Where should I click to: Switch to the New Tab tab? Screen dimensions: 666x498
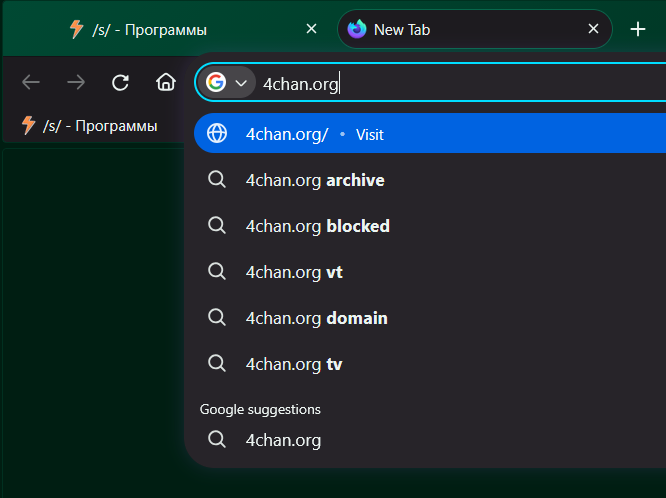tap(475, 29)
